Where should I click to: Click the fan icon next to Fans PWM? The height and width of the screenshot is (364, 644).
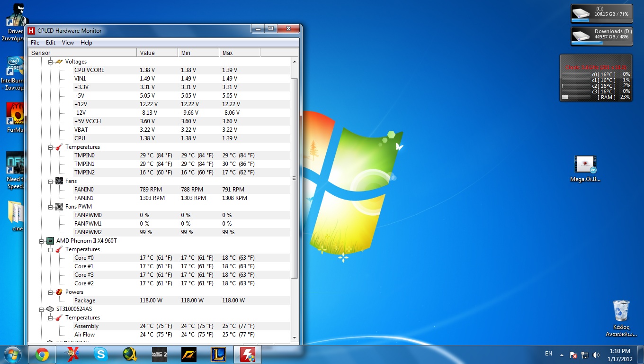[59, 207]
